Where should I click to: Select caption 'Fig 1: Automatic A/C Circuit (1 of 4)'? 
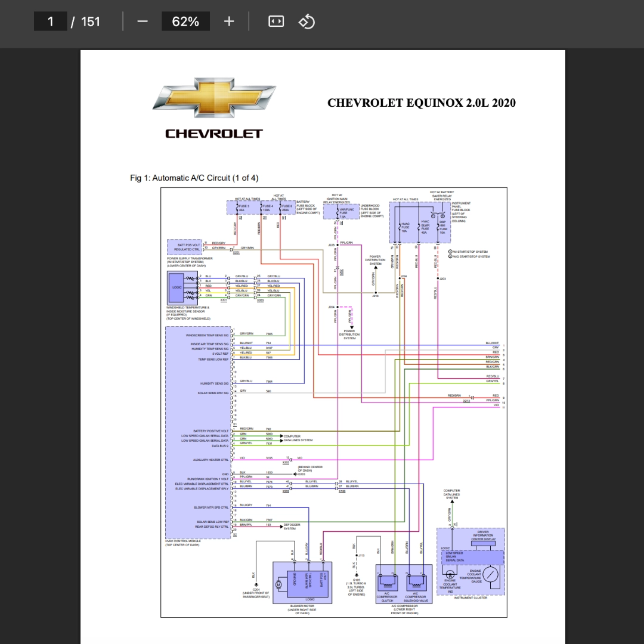[x=194, y=178]
